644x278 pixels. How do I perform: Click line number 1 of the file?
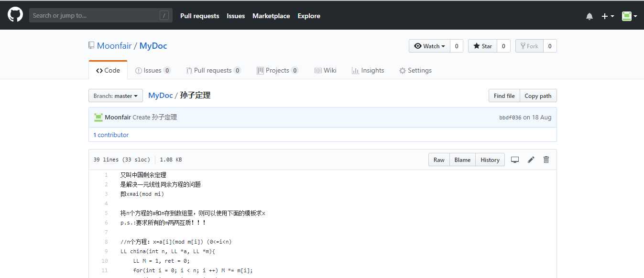pyautogui.click(x=106, y=175)
